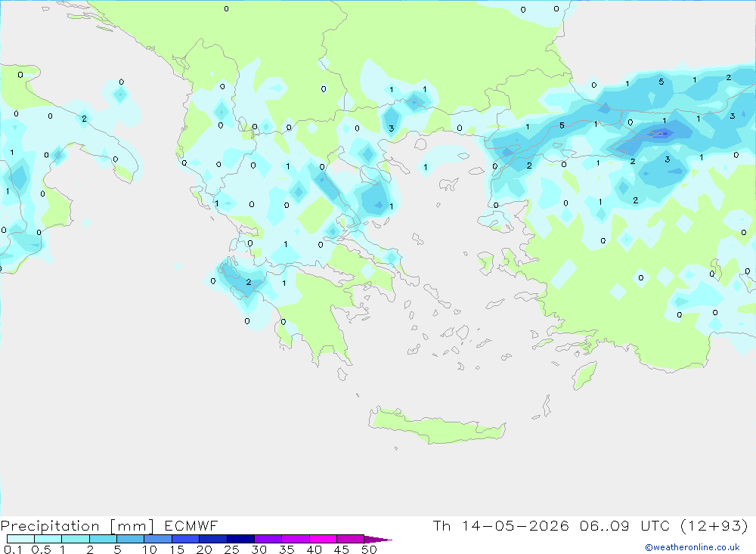
Task: Click the '0.1' legend scale label
Action: click(x=13, y=549)
